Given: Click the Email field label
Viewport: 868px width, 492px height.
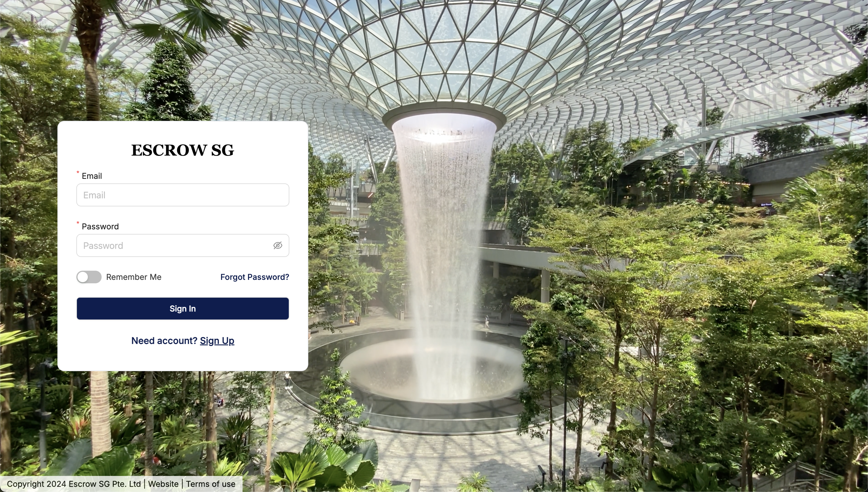Looking at the screenshot, I should click(92, 176).
